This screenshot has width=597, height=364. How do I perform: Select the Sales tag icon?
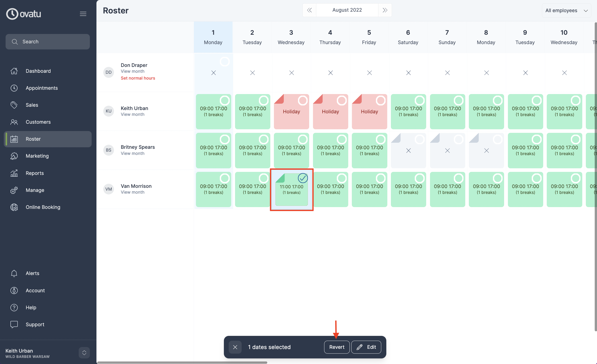pyautogui.click(x=14, y=105)
